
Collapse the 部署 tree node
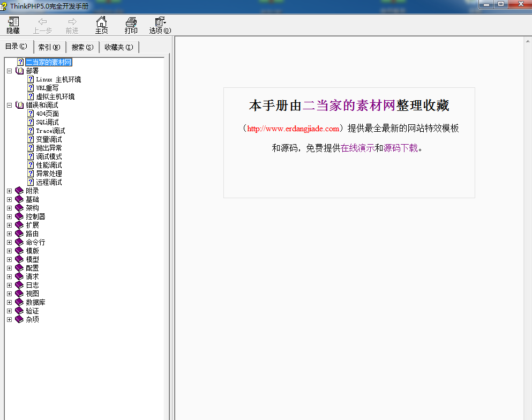pyautogui.click(x=10, y=71)
